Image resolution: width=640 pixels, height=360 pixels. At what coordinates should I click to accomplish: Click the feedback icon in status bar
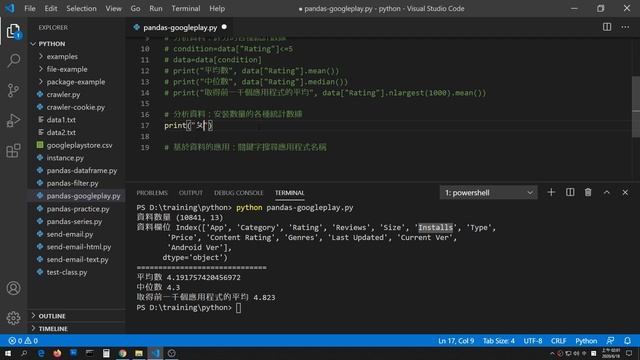pyautogui.click(x=610, y=340)
